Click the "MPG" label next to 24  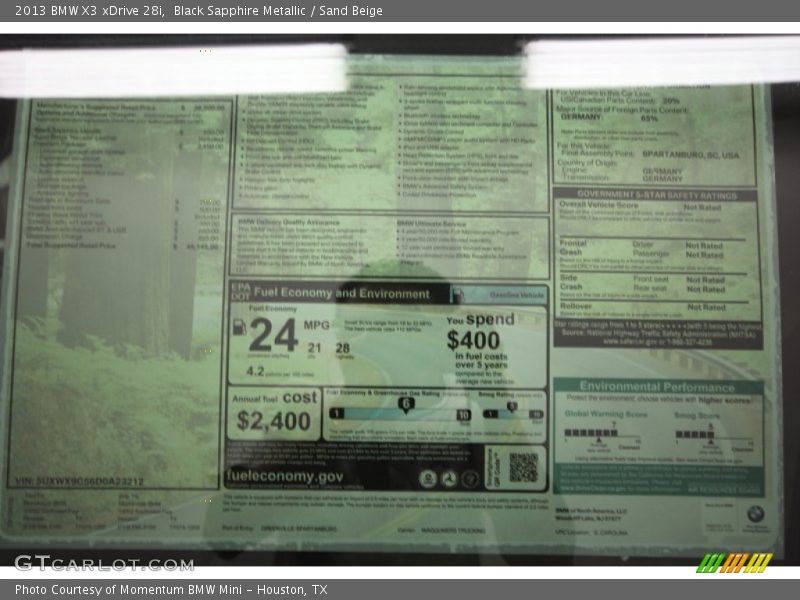316,325
